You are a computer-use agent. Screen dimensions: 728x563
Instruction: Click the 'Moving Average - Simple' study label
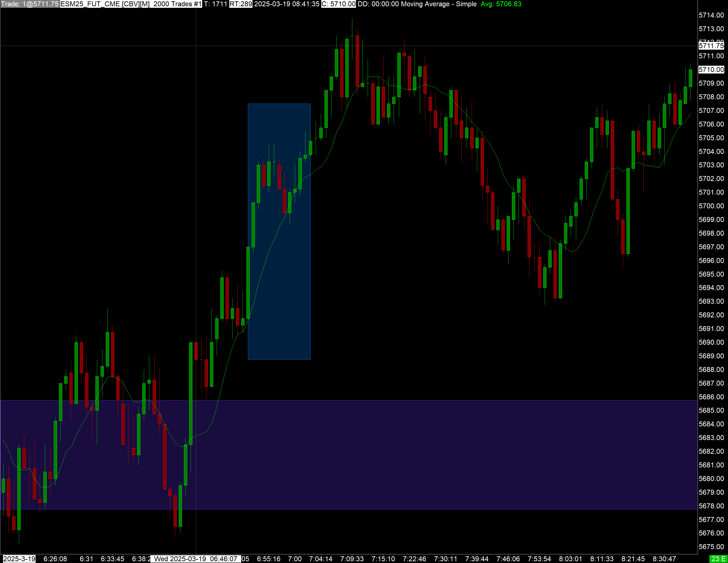tap(439, 4)
